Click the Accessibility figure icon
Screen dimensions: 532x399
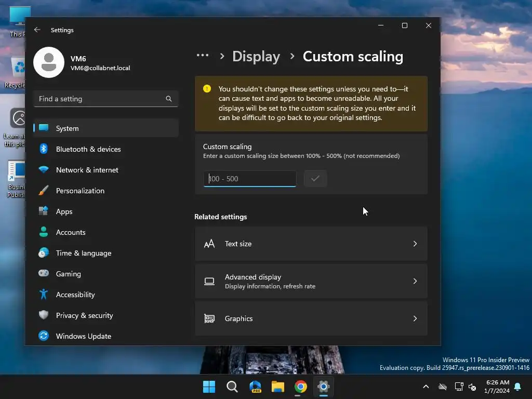44,294
